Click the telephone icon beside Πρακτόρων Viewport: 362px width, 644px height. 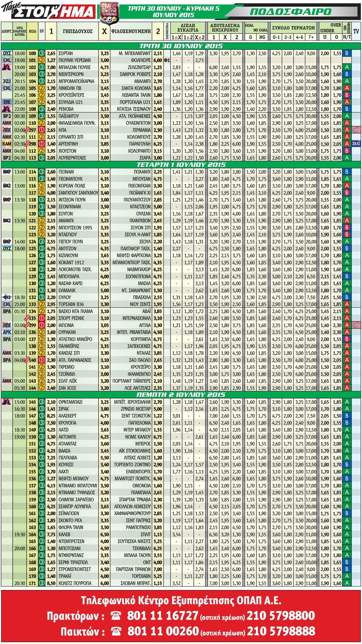[x=116, y=616]
